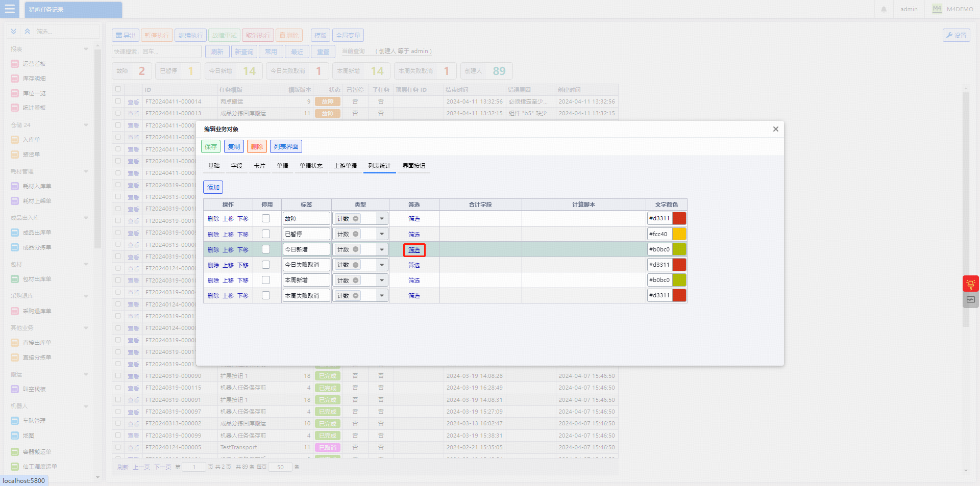
Task: Open 包材出库单 sidebar item
Action: click(x=37, y=279)
